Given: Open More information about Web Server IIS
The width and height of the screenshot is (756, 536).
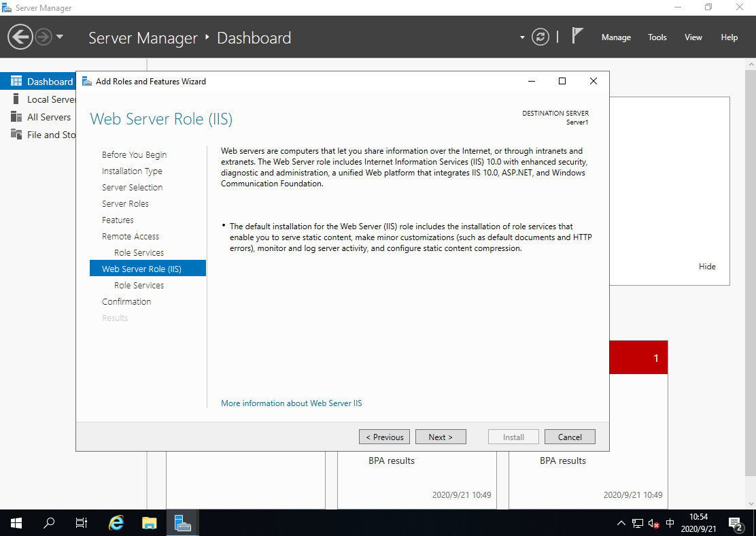Looking at the screenshot, I should tap(291, 403).
